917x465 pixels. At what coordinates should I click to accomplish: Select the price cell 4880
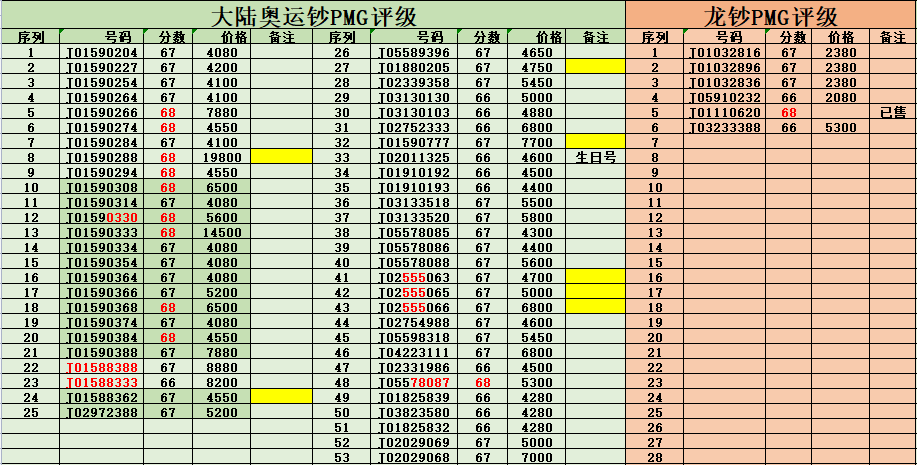[x=537, y=112]
